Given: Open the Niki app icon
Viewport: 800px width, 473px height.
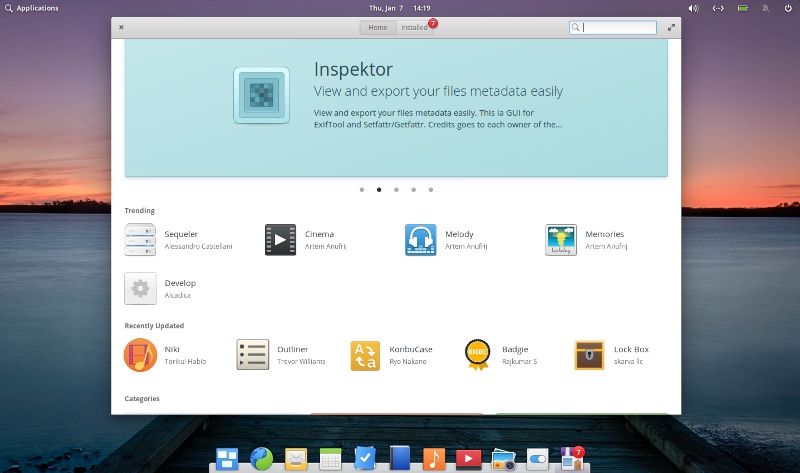Looking at the screenshot, I should [140, 355].
